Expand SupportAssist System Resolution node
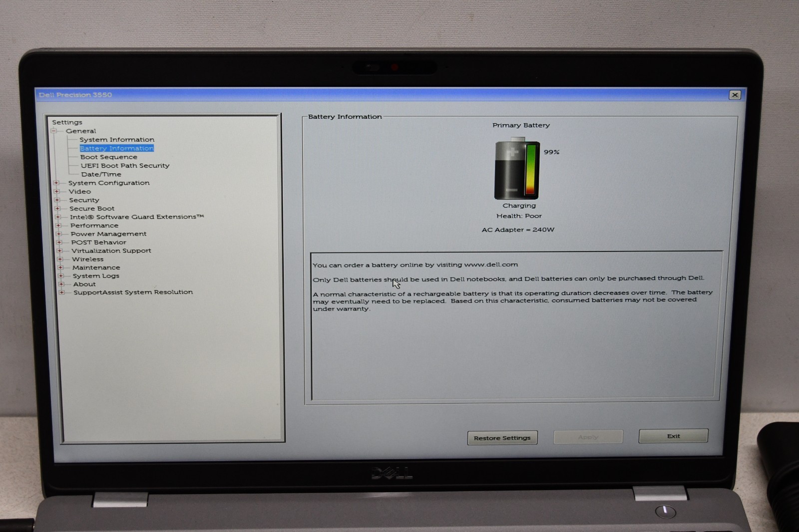Screen dimensions: 799x532 click(x=62, y=292)
